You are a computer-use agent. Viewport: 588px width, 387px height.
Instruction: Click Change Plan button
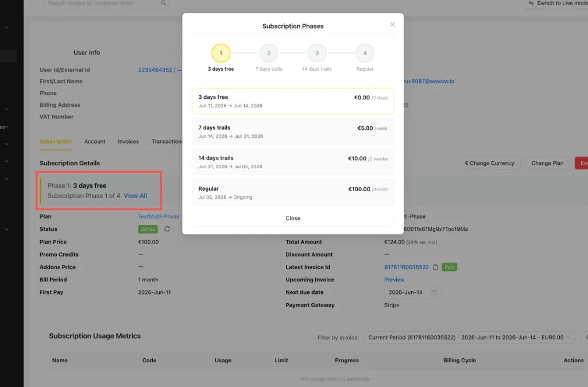pyautogui.click(x=547, y=163)
